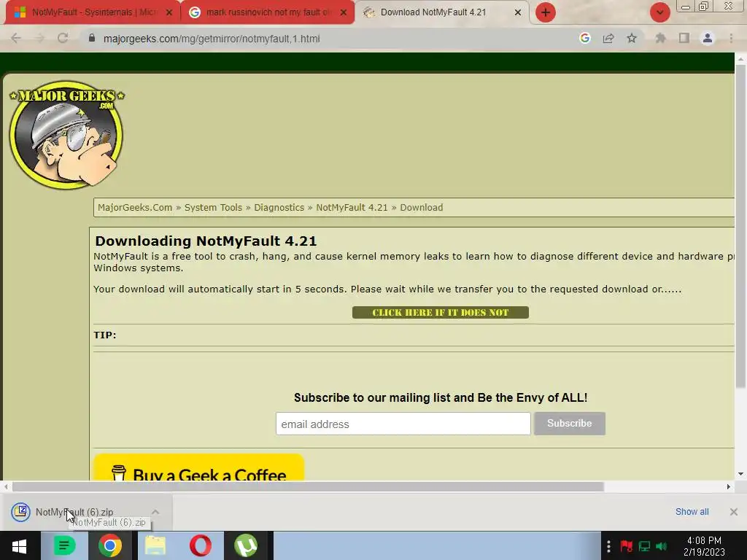This screenshot has width=747, height=560.
Task: Click Buy a Geek a Coffee banner
Action: tap(198, 467)
